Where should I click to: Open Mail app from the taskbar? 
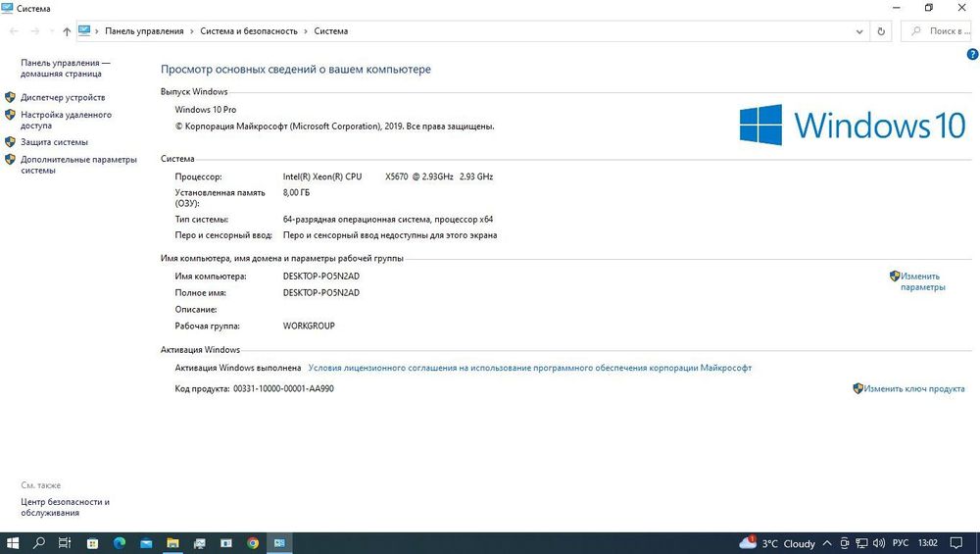tap(146, 543)
